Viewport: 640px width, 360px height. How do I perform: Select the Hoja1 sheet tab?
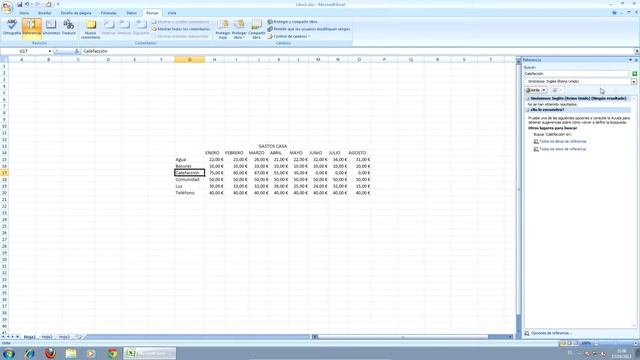(x=29, y=337)
